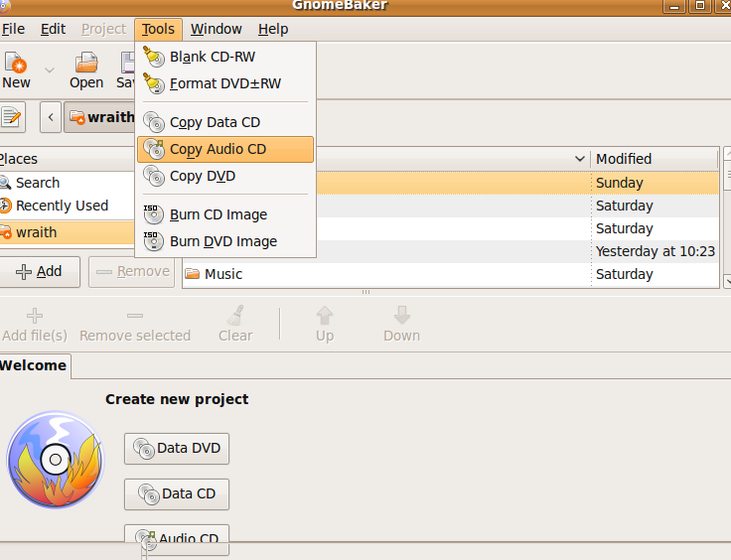Screen dimensions: 731x560
Task: Click the Open project toolbar icon
Action: point(86,63)
